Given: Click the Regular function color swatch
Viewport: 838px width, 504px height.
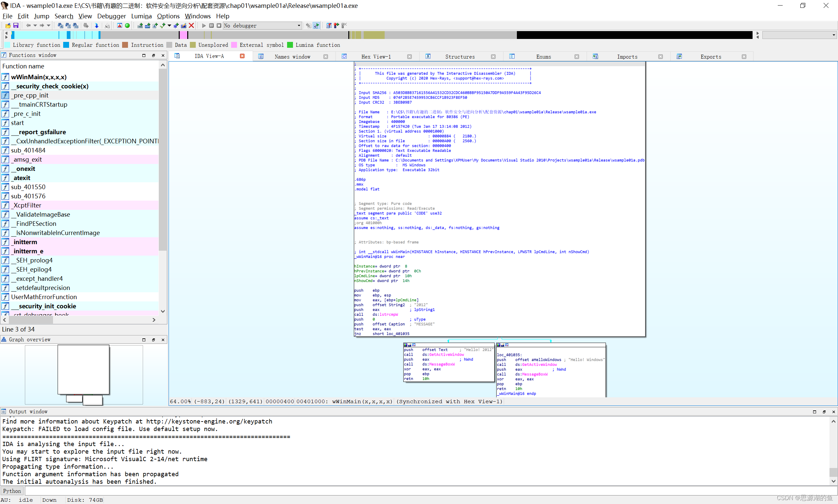Looking at the screenshot, I should pyautogui.click(x=66, y=45).
